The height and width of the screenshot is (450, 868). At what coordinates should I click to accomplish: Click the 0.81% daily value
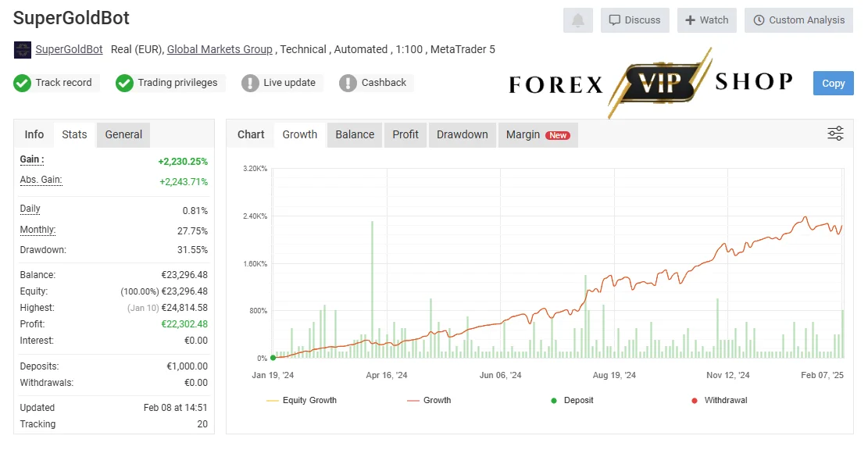[x=195, y=211]
